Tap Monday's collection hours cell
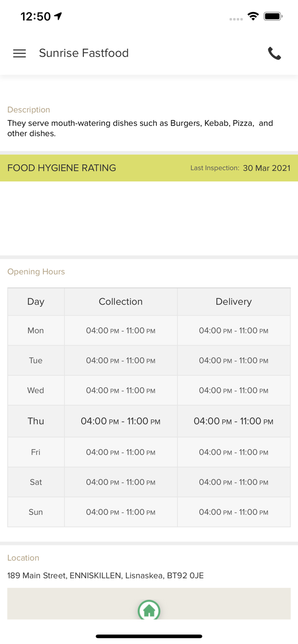This screenshot has height=644, width=298. 121,331
